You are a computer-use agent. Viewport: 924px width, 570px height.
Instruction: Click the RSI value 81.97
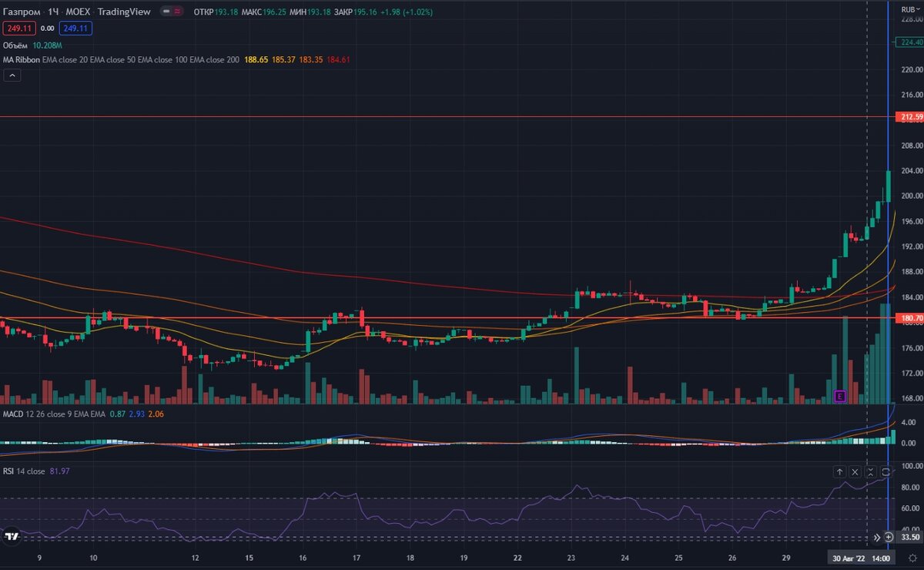click(x=59, y=471)
